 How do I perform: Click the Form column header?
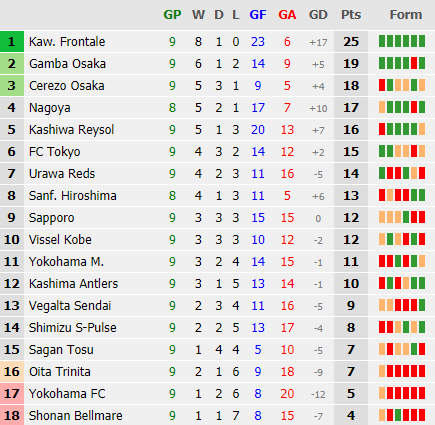pyautogui.click(x=406, y=15)
